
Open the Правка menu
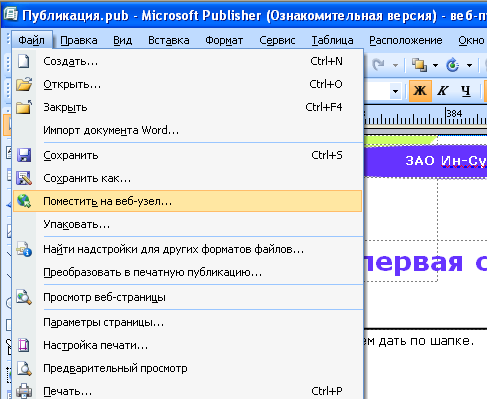pos(79,40)
